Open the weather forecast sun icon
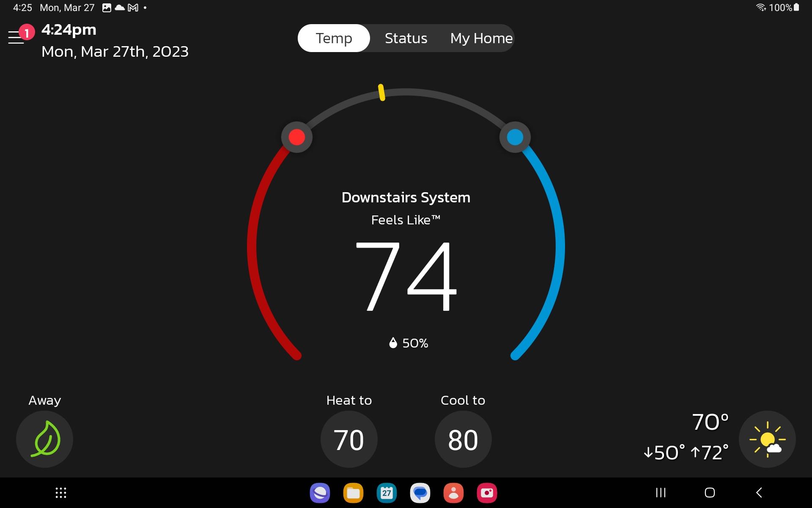This screenshot has height=508, width=812. tap(767, 439)
